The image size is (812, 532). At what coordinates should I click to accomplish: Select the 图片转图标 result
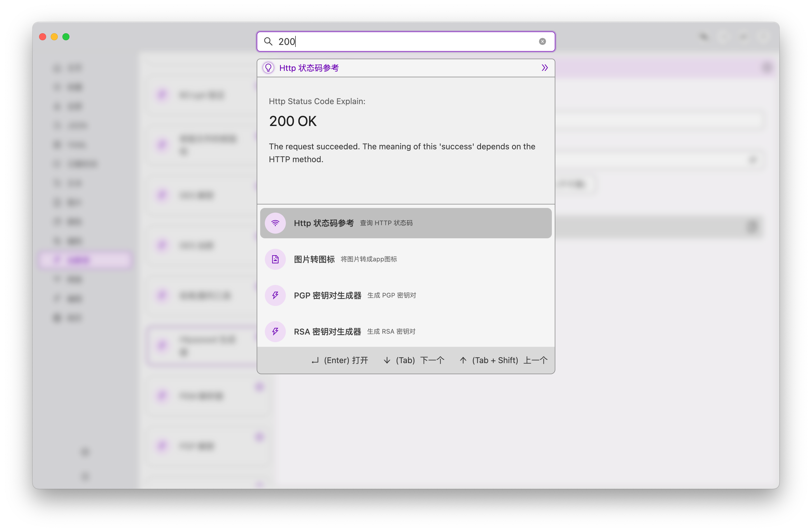pyautogui.click(x=406, y=259)
